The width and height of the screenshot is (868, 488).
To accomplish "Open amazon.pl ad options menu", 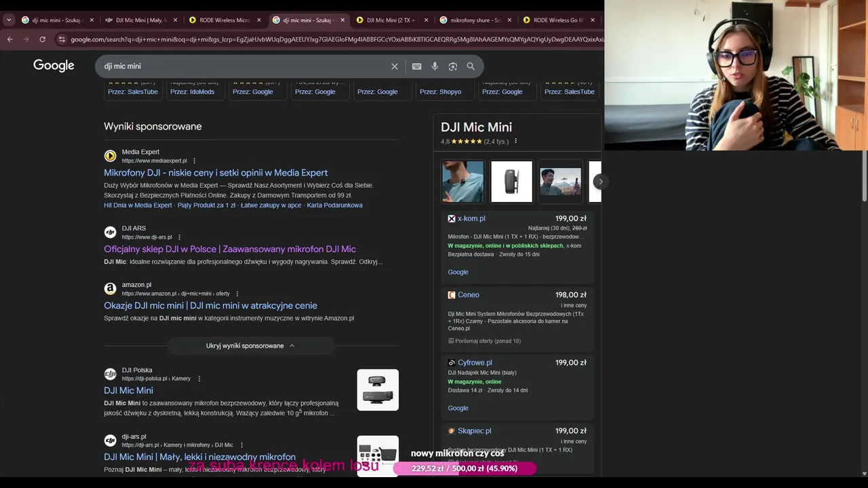I will click(237, 293).
